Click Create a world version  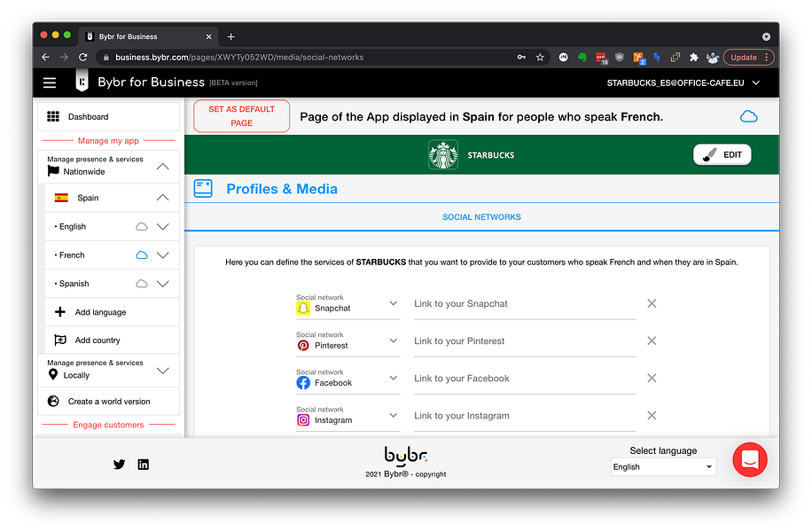[x=109, y=402]
